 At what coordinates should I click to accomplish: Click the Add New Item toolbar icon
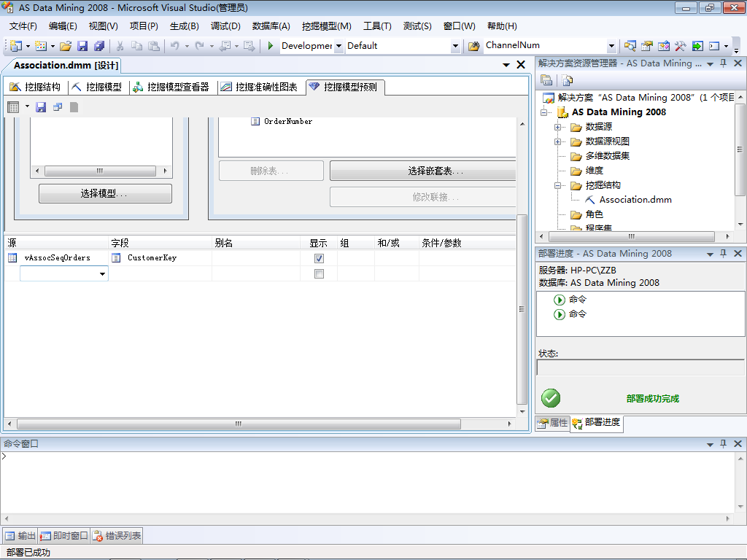[41, 46]
